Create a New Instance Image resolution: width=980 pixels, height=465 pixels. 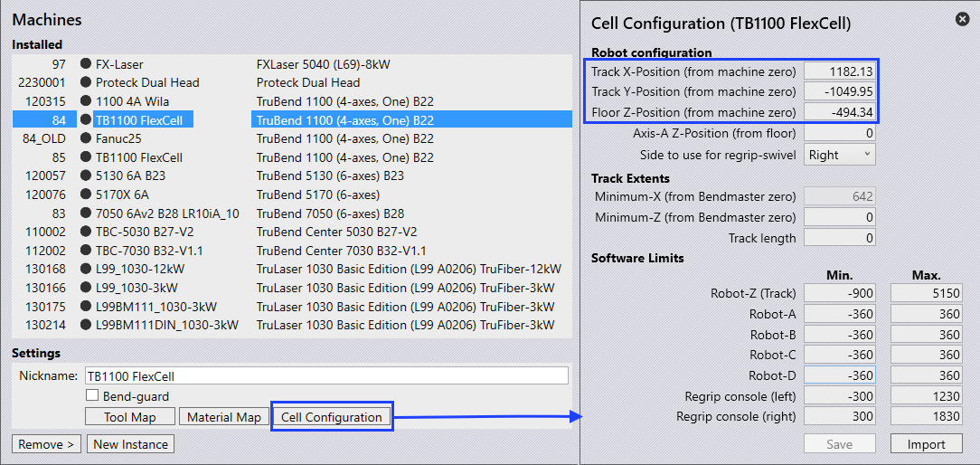click(x=130, y=444)
